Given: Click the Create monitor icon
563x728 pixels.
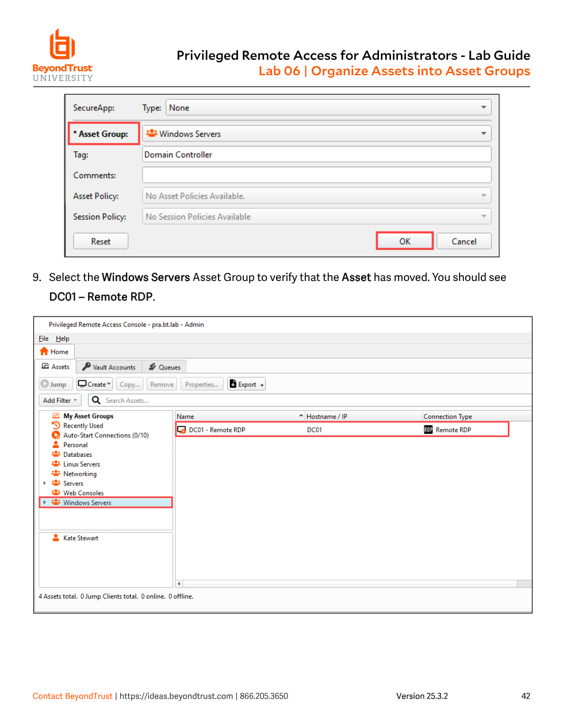Looking at the screenshot, I should pos(82,384).
